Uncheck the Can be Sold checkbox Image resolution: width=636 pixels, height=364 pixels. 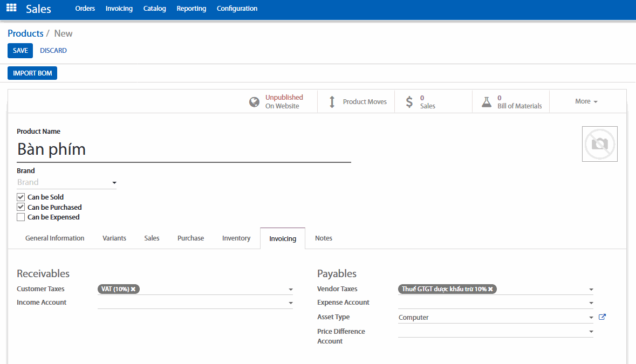click(21, 197)
